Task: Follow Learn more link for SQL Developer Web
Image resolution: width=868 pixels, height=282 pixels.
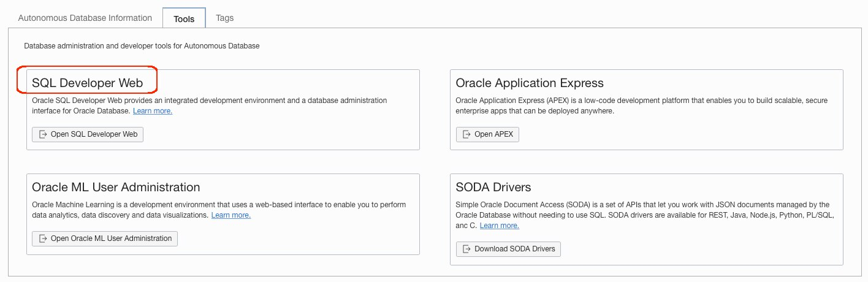Action: [153, 111]
